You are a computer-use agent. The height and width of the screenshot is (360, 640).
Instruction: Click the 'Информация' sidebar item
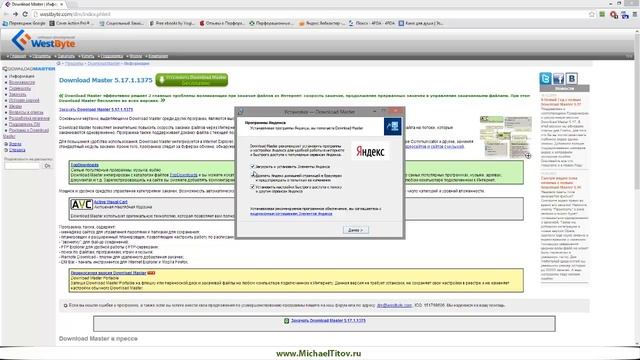pos(22,76)
